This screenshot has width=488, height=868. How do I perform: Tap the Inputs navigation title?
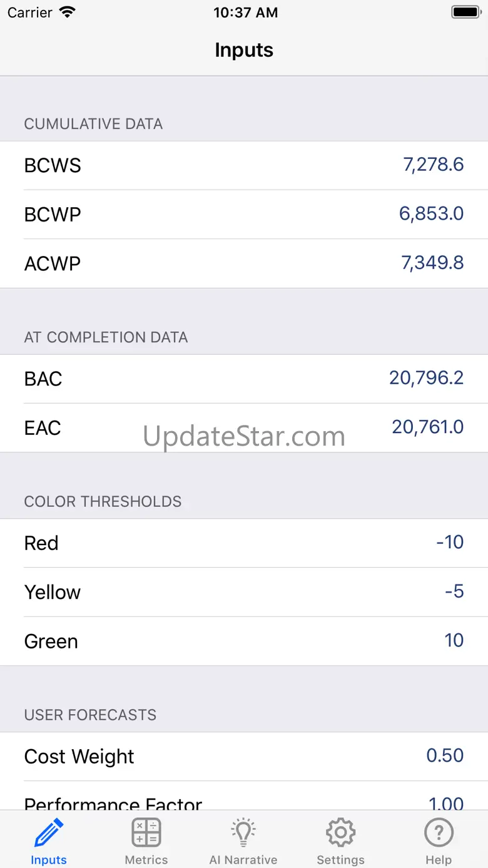pos(244,50)
